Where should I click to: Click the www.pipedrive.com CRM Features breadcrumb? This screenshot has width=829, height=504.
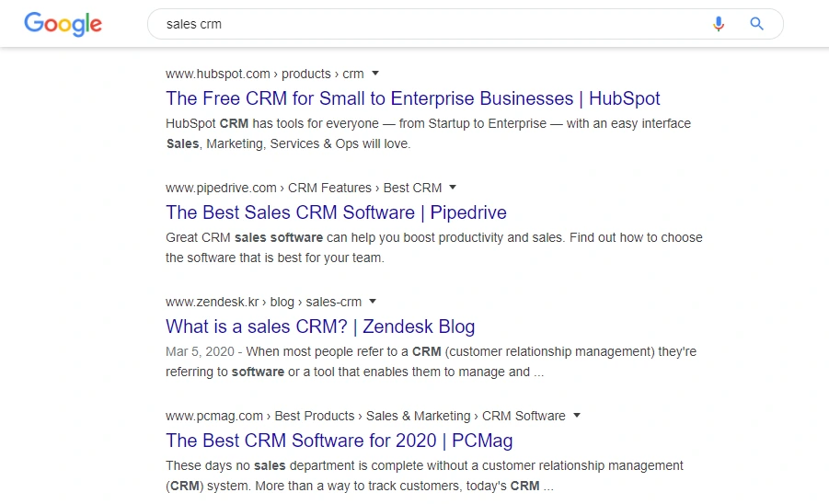coord(304,188)
